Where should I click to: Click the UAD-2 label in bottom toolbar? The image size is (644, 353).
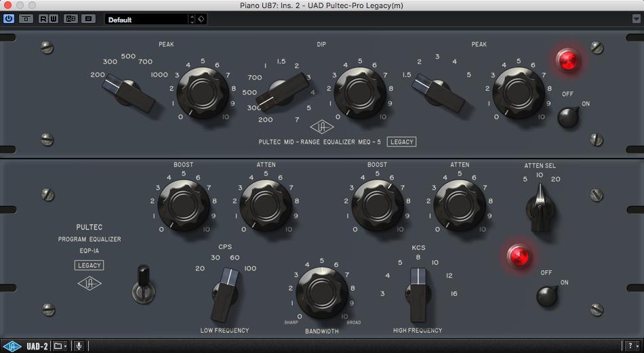tap(37, 346)
